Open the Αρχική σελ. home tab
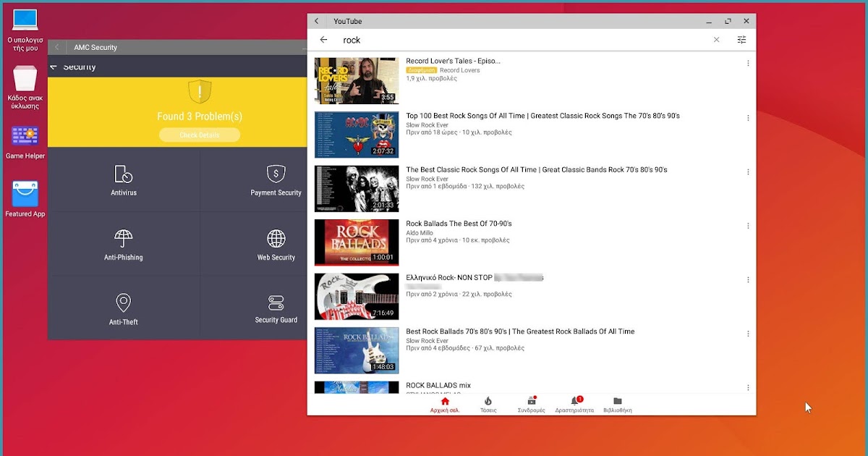This screenshot has height=456, width=868. 445,405
